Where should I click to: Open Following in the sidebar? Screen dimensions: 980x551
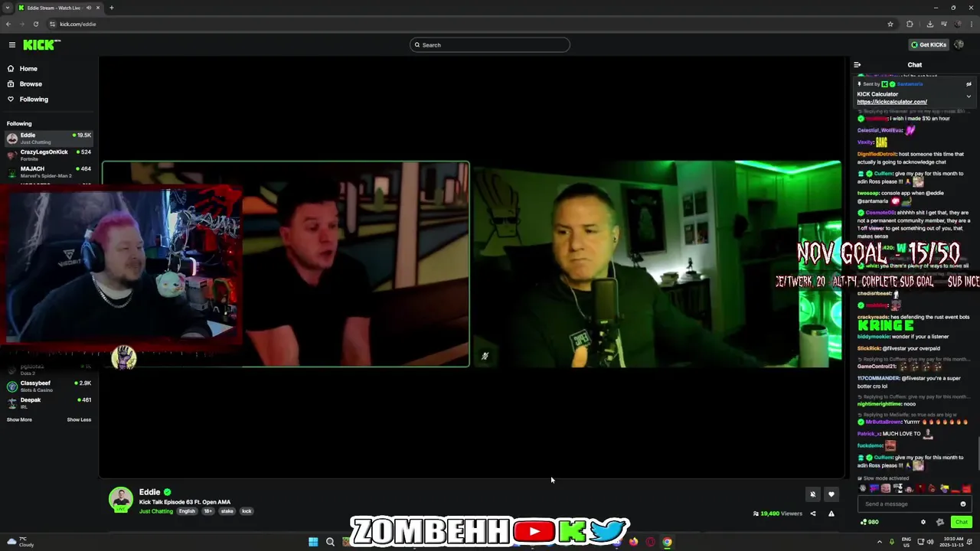34,99
